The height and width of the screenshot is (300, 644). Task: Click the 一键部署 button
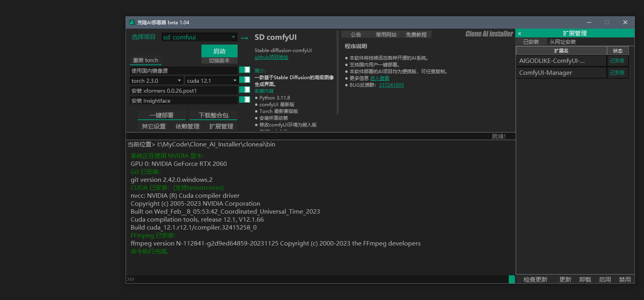pos(162,115)
